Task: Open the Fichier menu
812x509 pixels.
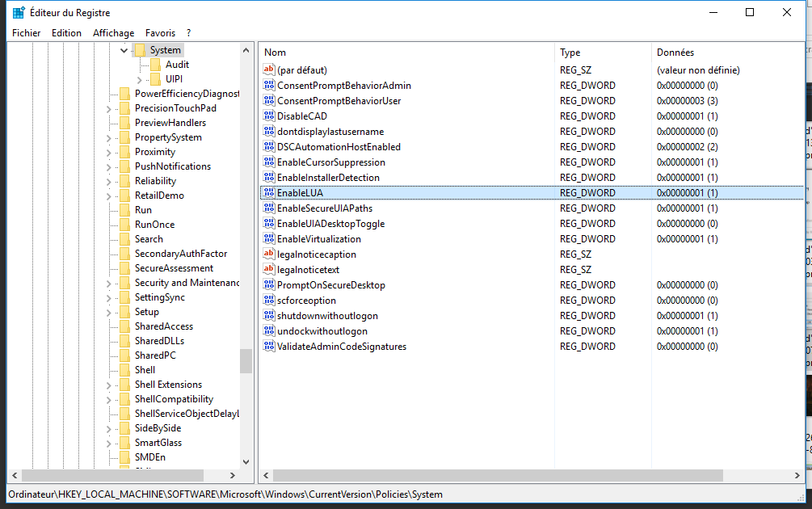Action: (x=27, y=32)
